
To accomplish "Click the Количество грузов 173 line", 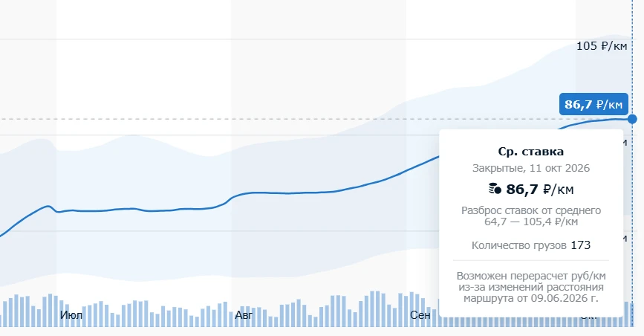I will coord(530,245).
